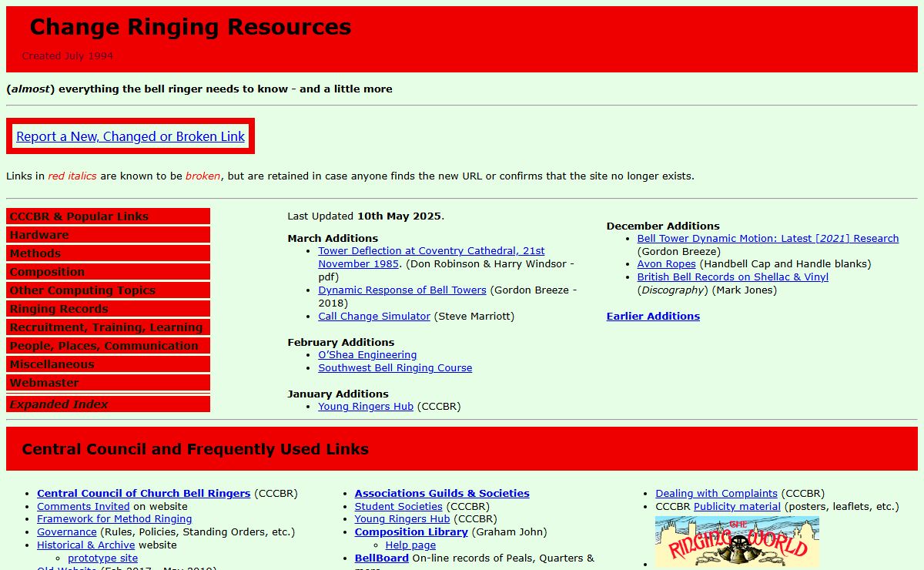Image resolution: width=924 pixels, height=570 pixels.
Task: Click Central Council and Frequently Used Links heading
Action: (x=196, y=449)
